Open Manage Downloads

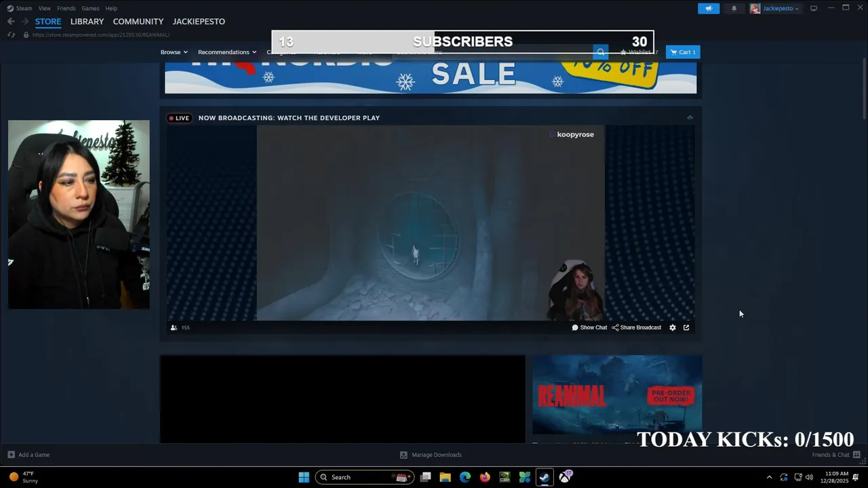click(431, 455)
